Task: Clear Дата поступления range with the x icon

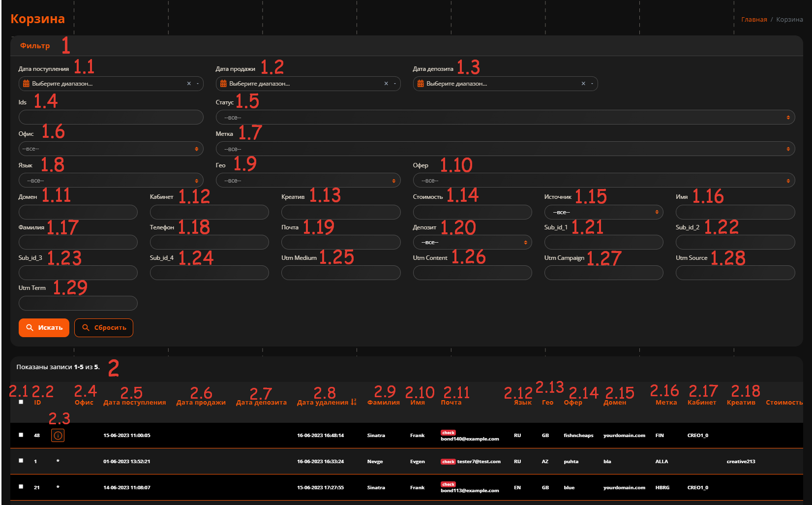Action: (189, 84)
